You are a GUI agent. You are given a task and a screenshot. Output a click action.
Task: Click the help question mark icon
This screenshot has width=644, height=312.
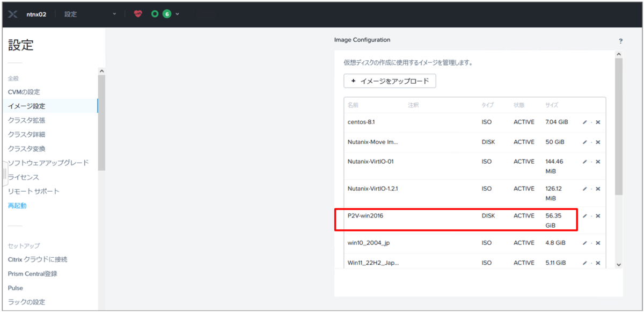(620, 41)
